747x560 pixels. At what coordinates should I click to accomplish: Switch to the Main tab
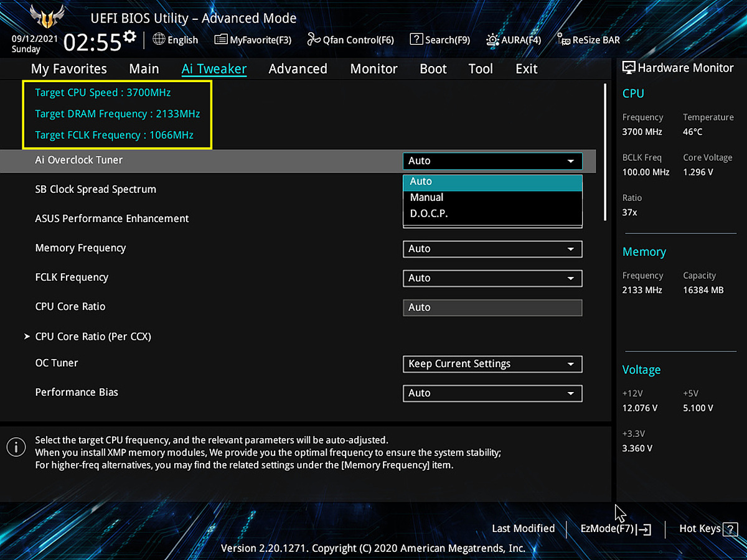tap(144, 69)
